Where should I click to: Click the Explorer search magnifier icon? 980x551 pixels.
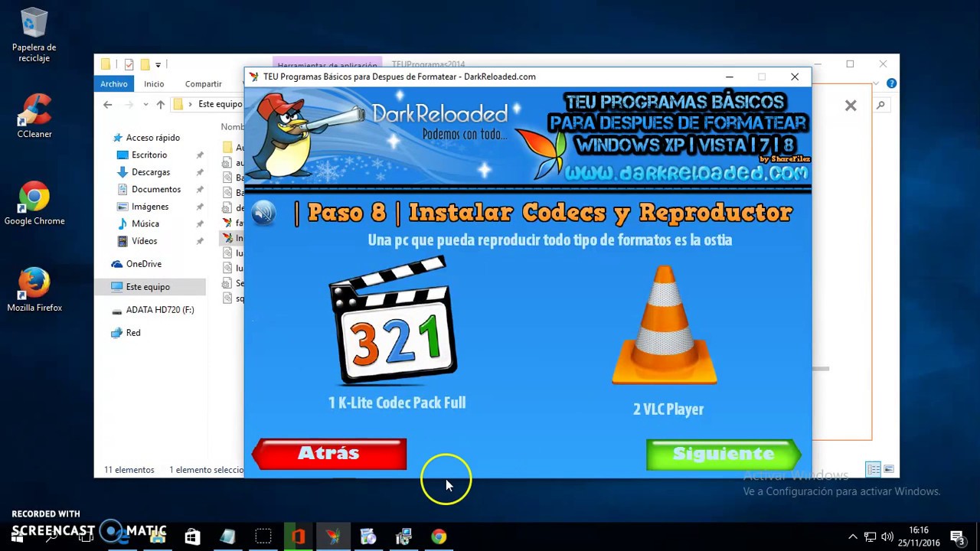coord(880,105)
